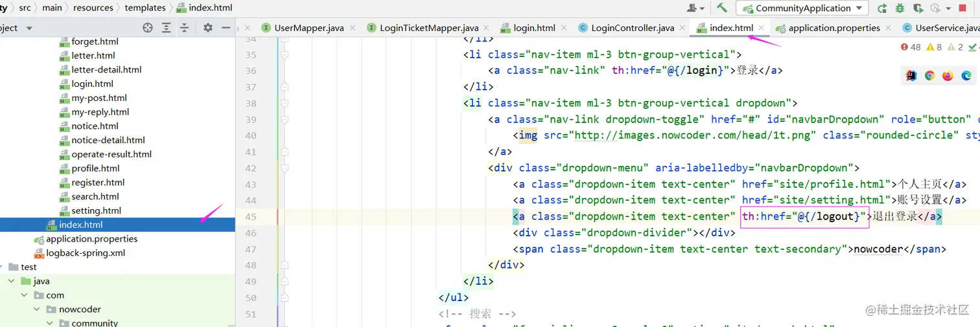
Task: Select letter-detail.html in project tree
Action: [x=106, y=69]
